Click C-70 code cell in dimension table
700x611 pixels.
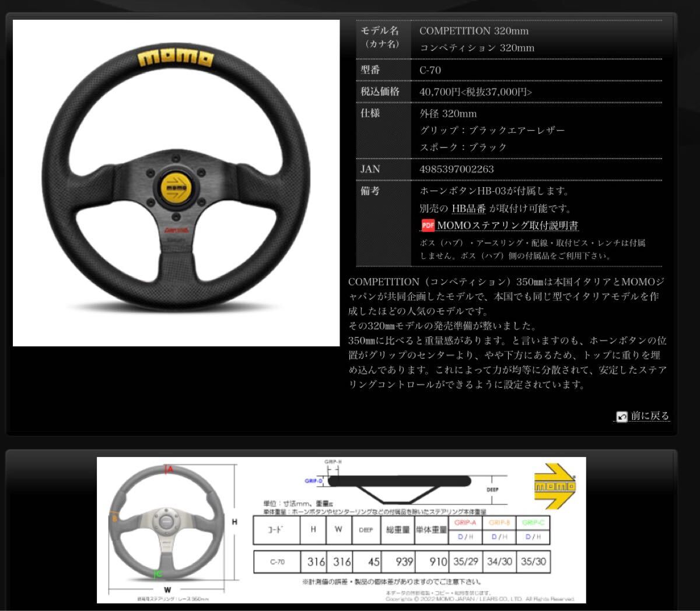(x=277, y=562)
